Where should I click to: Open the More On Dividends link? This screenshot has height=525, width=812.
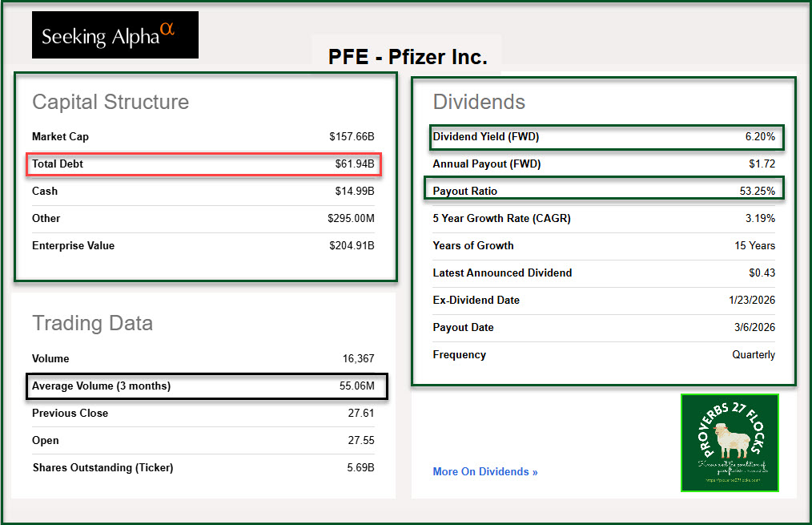484,472
